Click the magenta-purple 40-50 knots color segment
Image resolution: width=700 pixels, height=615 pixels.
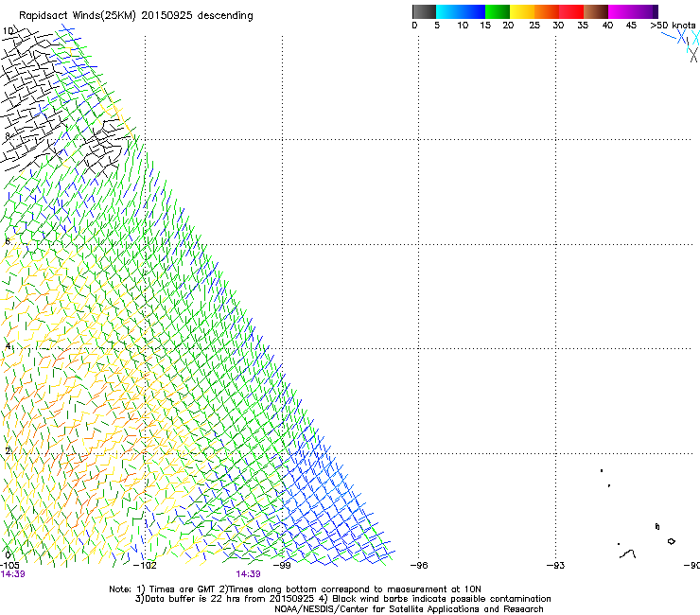(633, 11)
